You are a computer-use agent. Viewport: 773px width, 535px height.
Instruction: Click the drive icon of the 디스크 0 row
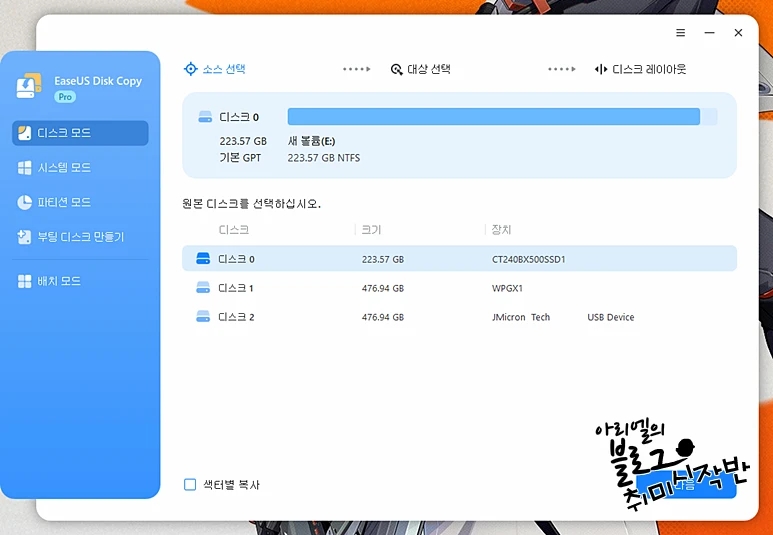(x=203, y=258)
